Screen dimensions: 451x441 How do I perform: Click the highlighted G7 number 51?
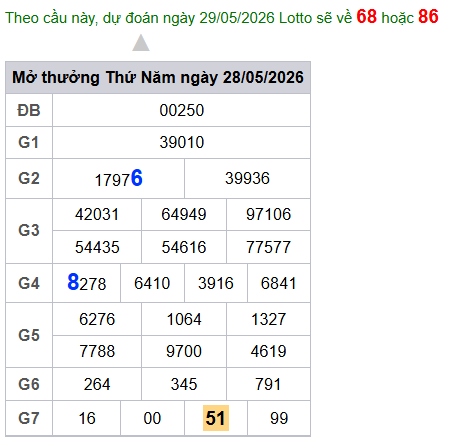(x=216, y=418)
